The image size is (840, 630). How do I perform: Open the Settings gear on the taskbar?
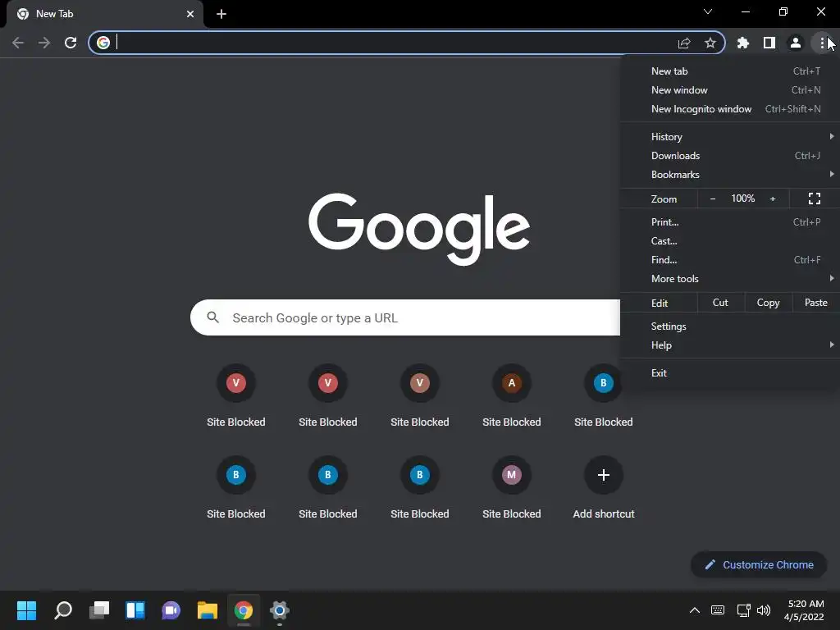click(279, 610)
